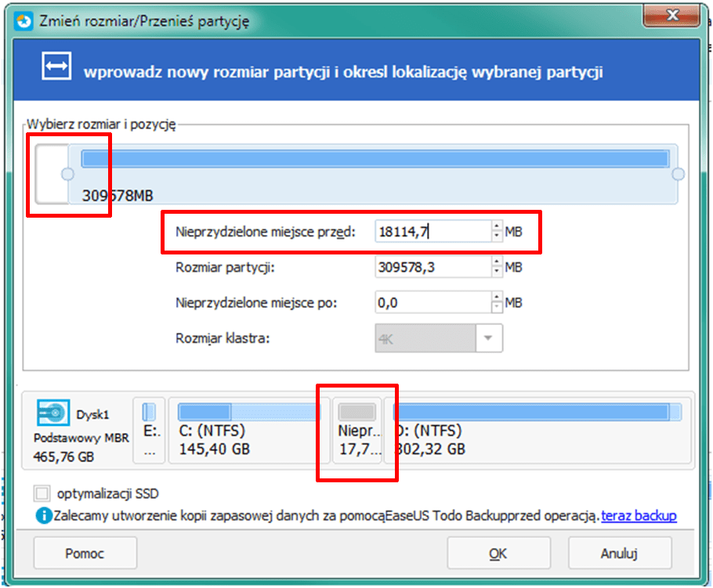Image resolution: width=713 pixels, height=588 pixels.
Task: Click the resize arrows icon in blue header
Action: 55,67
